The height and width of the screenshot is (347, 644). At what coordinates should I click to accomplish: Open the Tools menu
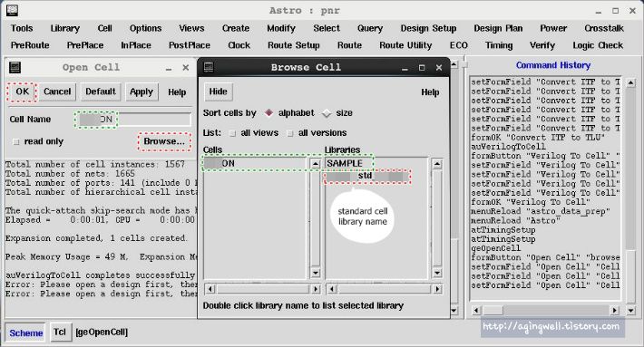[x=22, y=28]
